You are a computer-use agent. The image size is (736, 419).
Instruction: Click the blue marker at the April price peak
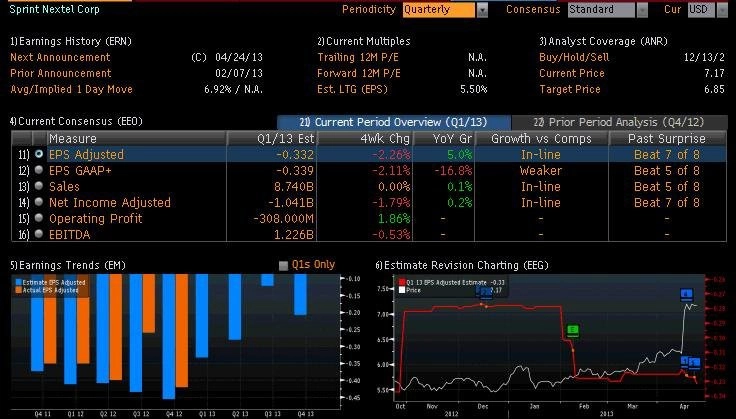(x=687, y=295)
